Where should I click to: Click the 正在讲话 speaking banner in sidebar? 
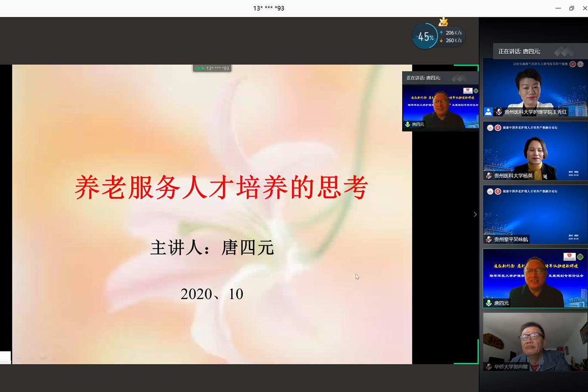[x=519, y=51]
